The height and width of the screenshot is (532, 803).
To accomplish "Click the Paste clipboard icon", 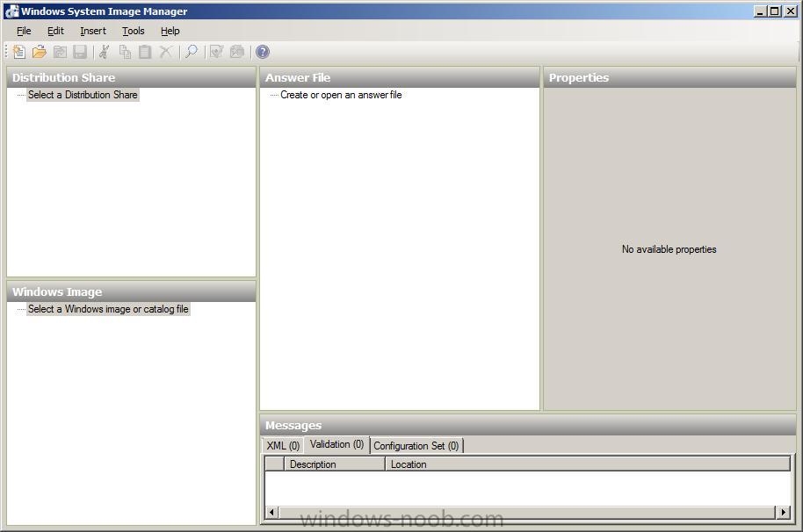I will 146,52.
